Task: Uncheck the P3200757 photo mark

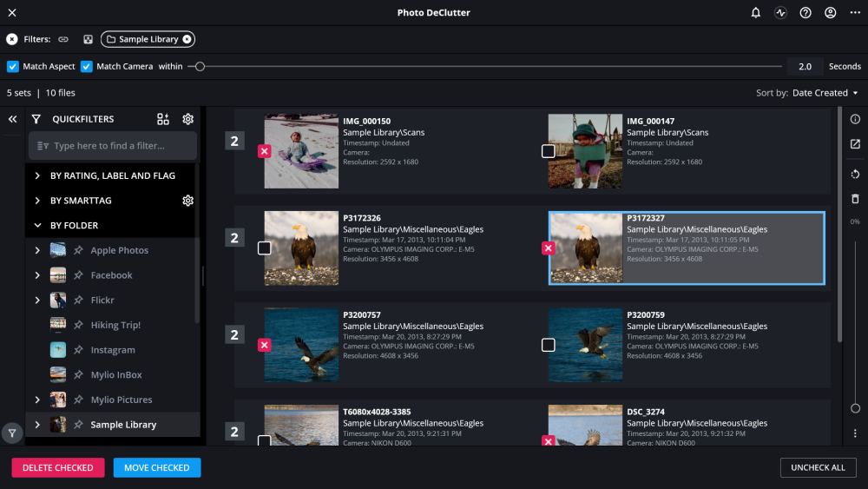Action: coord(265,345)
